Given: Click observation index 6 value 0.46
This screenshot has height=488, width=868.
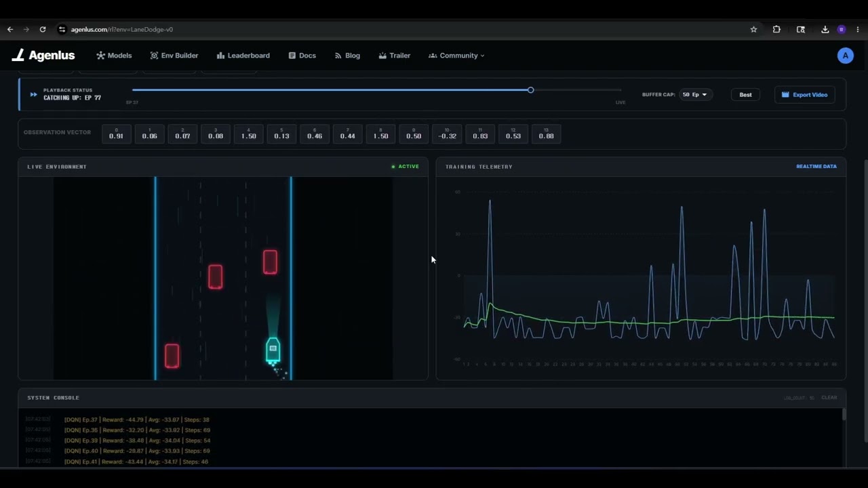Looking at the screenshot, I should (315, 134).
